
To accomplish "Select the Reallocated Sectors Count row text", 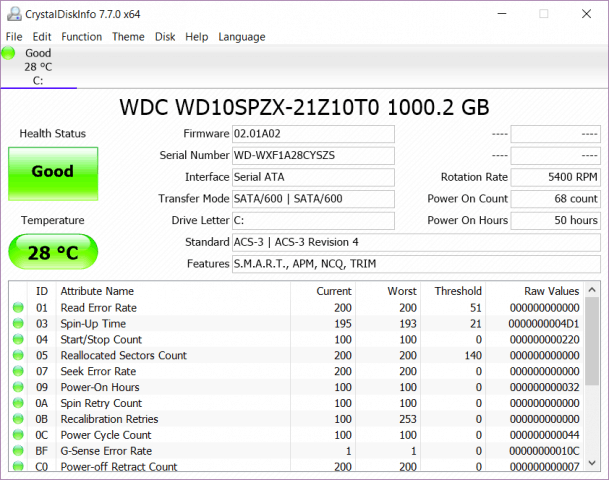I will click(124, 356).
